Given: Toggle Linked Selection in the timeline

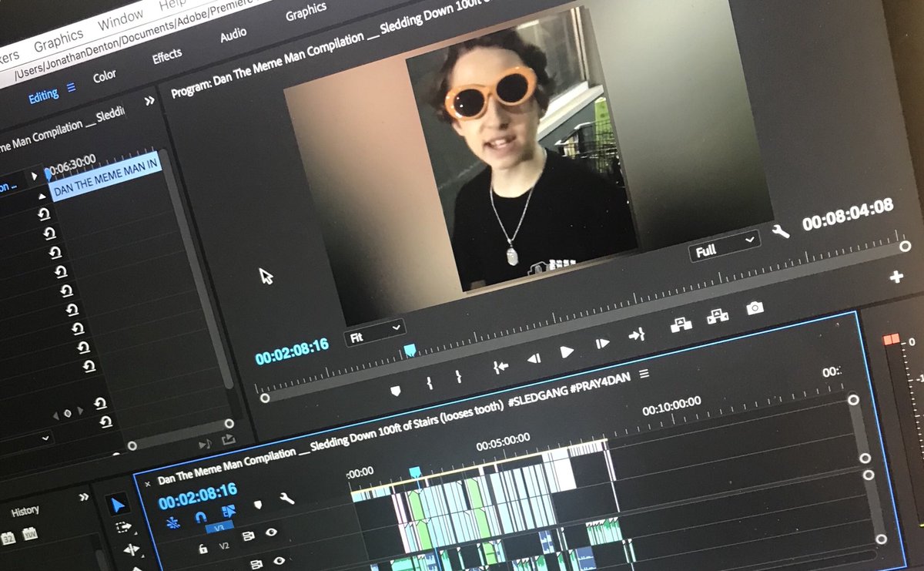Looking at the screenshot, I should point(229,510).
